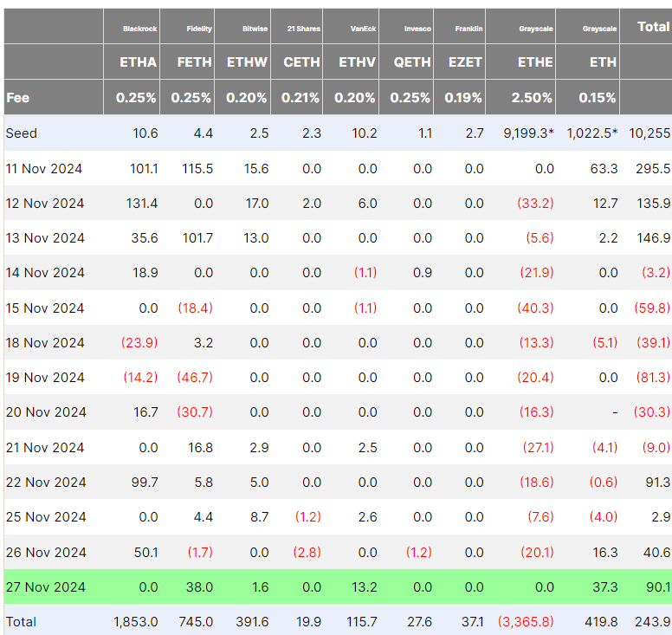Screen dimensions: 672x635
Task: Select the Seed row label
Action: 22,133
